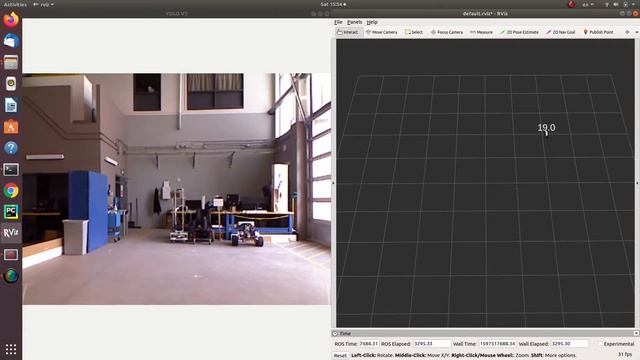640x360 pixels.
Task: Activate the Move Camera tool
Action: tap(381, 32)
